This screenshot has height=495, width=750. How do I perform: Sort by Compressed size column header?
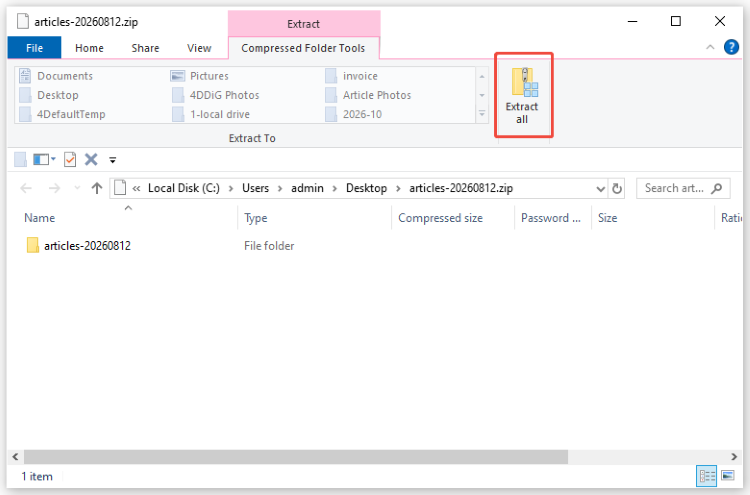[x=453, y=218]
